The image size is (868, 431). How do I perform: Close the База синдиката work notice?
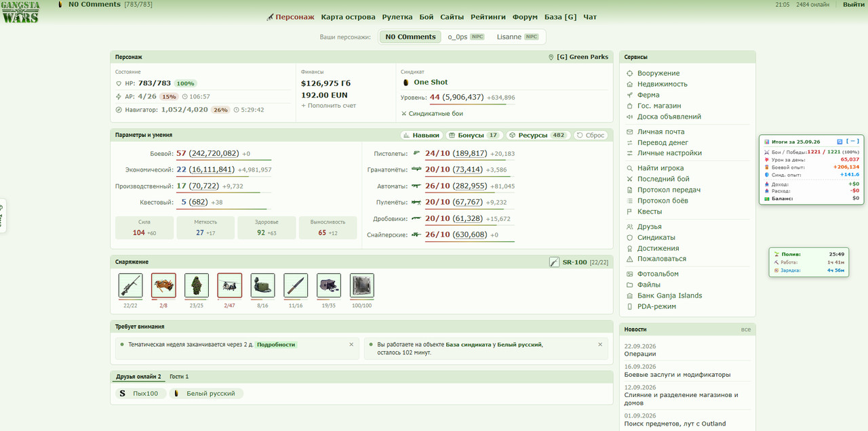click(600, 344)
